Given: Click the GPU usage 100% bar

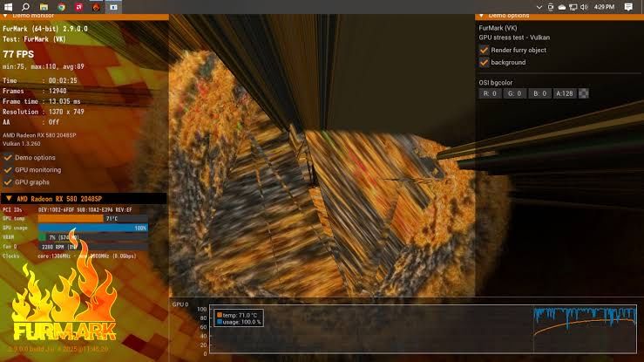Looking at the screenshot, I should pyautogui.click(x=93, y=228).
